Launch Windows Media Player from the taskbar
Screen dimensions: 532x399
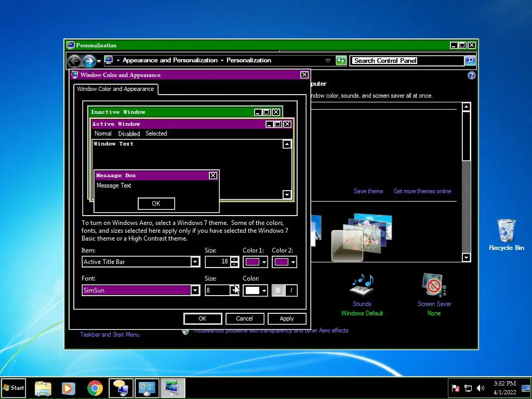(69, 388)
